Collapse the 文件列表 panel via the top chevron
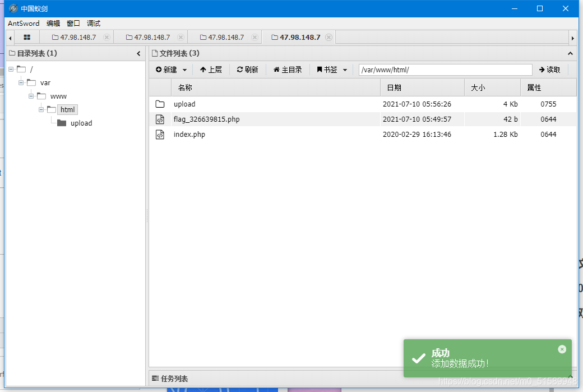This screenshot has height=392, width=583. click(570, 53)
